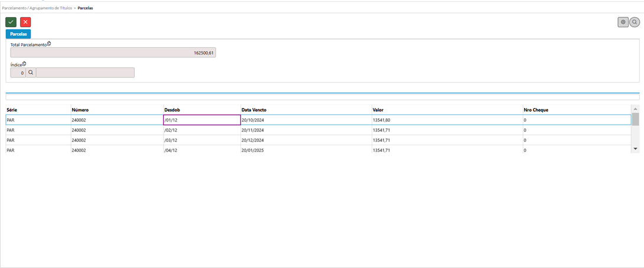Select the Desdob cell /03/12

pos(202,140)
